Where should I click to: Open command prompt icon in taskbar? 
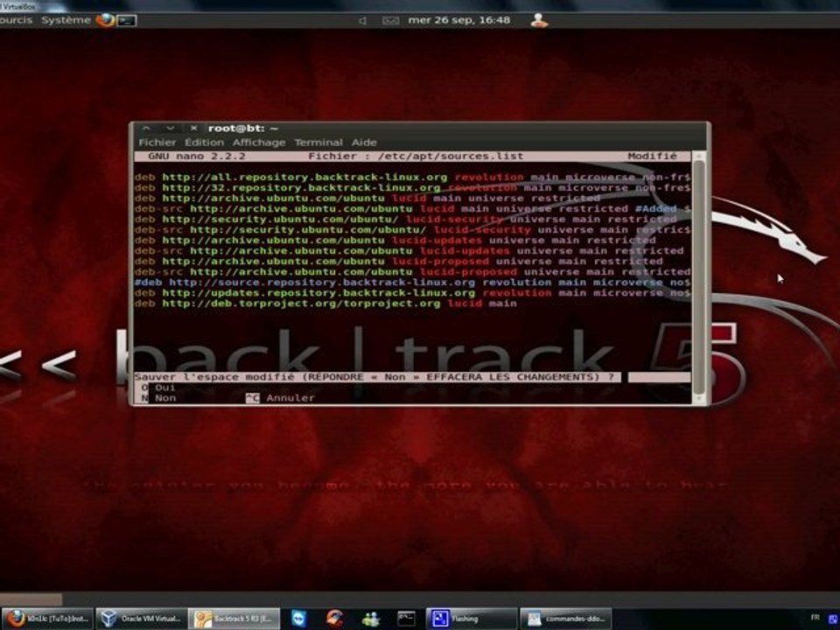(x=406, y=619)
